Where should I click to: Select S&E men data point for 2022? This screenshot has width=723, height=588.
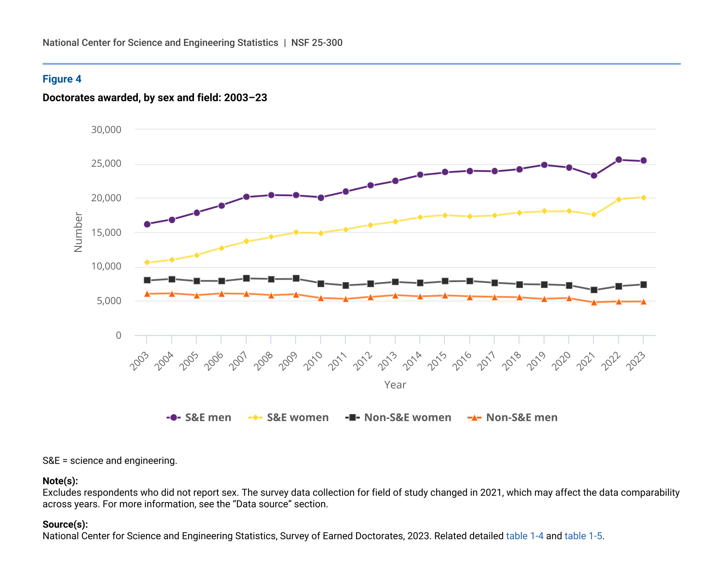coord(619,160)
